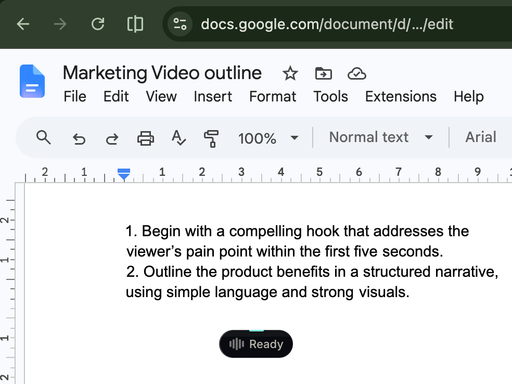Click the Ready voice dictation pill
The width and height of the screenshot is (512, 384).
click(x=256, y=344)
